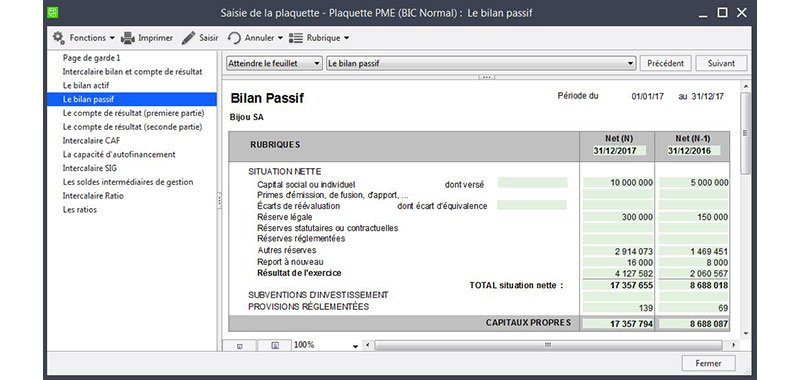Click the second page view icon beside zoom
The image size is (800, 380).
tap(275, 345)
